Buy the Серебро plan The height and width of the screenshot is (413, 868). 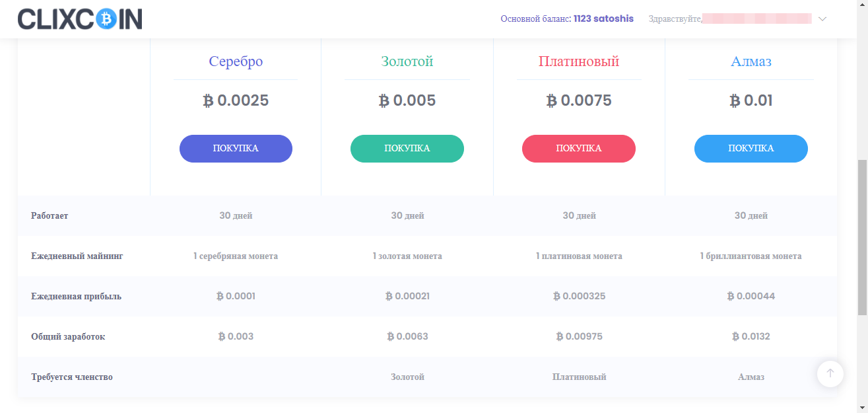click(x=236, y=149)
